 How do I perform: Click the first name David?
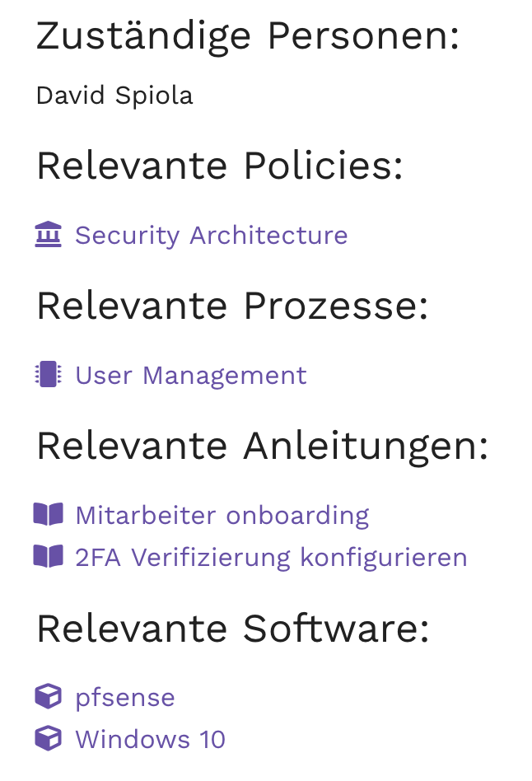71,96
